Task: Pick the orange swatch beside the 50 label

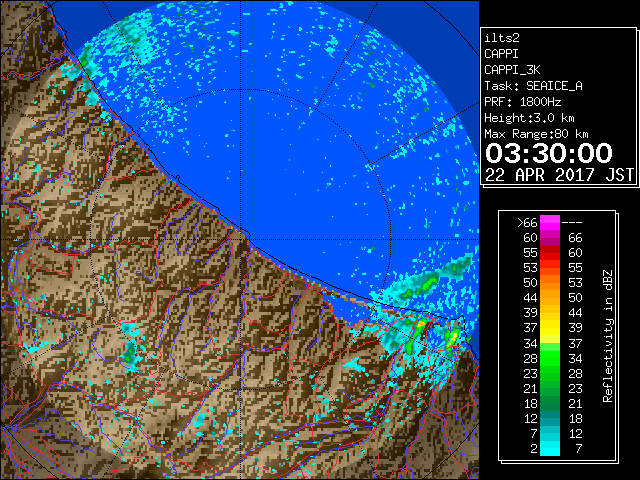Action: [x=550, y=282]
